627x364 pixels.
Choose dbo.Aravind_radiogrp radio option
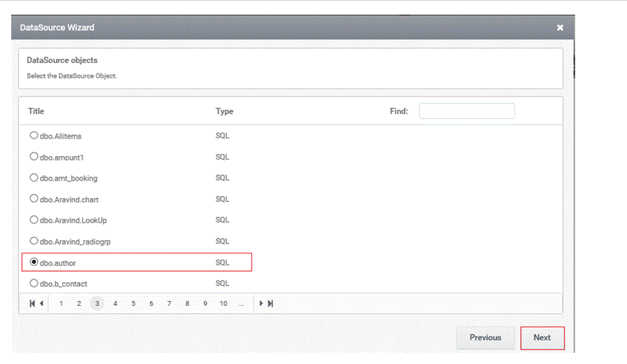click(34, 241)
